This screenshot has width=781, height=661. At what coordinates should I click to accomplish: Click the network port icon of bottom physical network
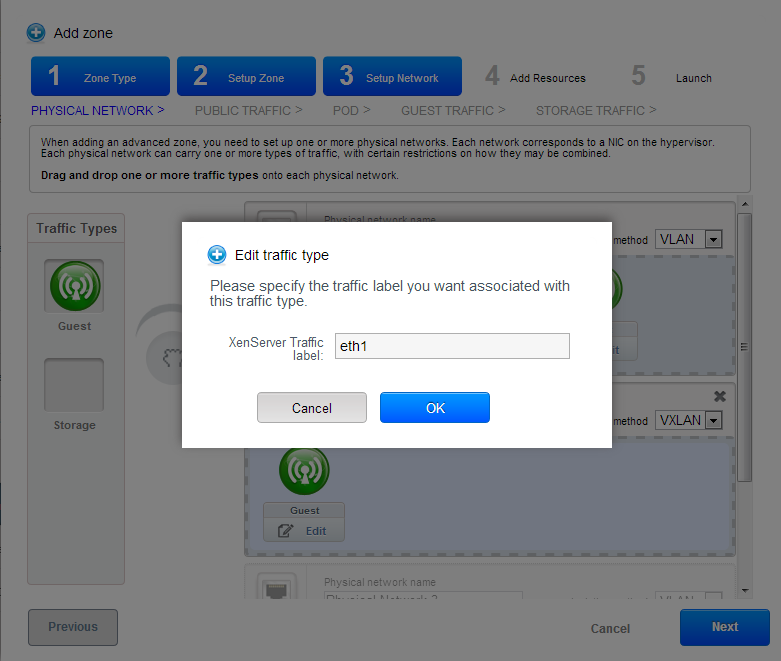[276, 589]
